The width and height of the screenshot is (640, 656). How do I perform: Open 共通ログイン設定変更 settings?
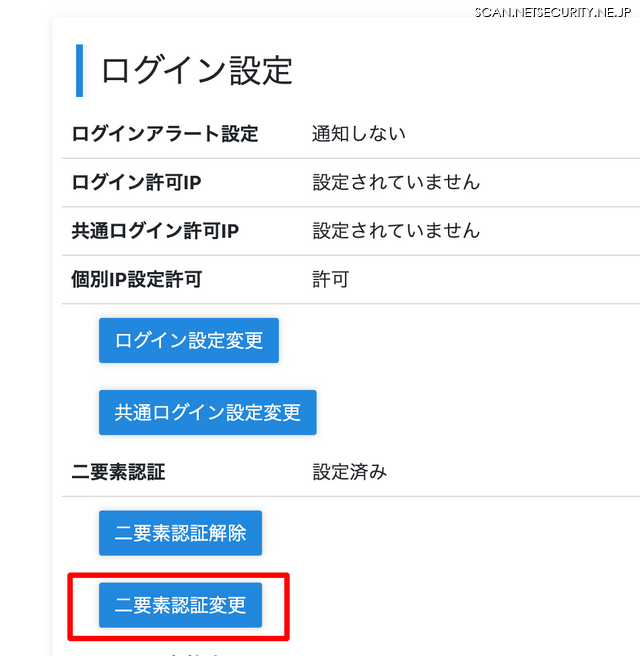[207, 412]
